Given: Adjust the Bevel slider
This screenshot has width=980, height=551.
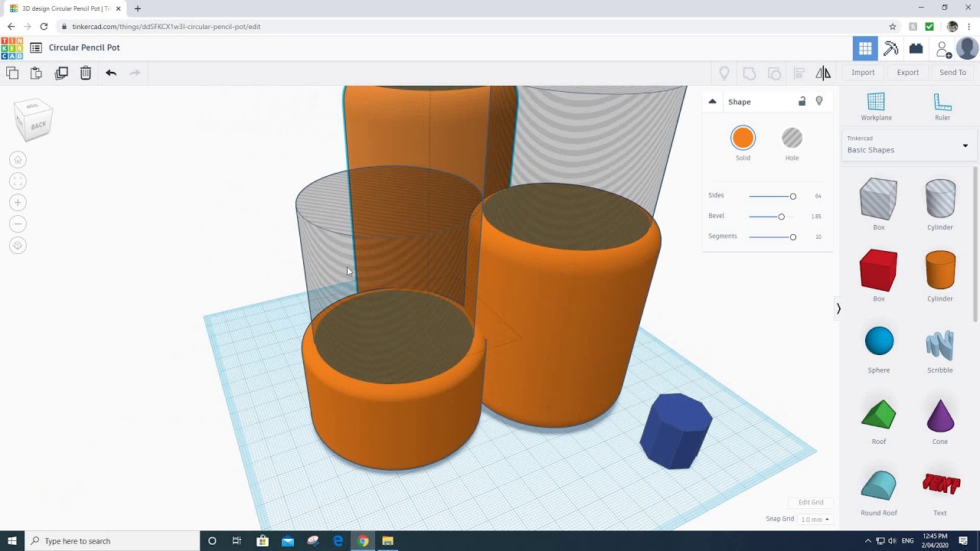Looking at the screenshot, I should 772,217.
